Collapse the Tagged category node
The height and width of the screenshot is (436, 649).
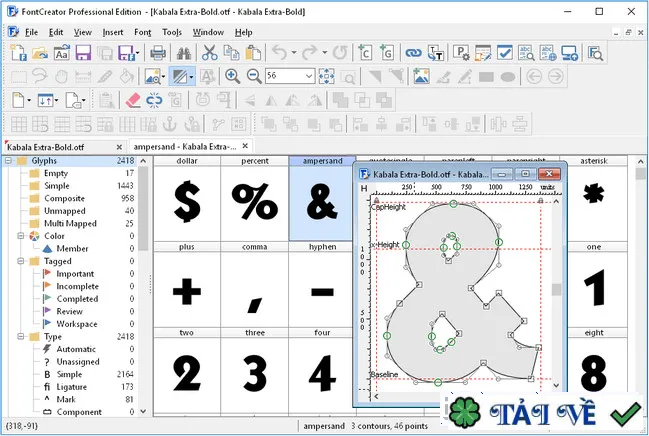(x=20, y=261)
